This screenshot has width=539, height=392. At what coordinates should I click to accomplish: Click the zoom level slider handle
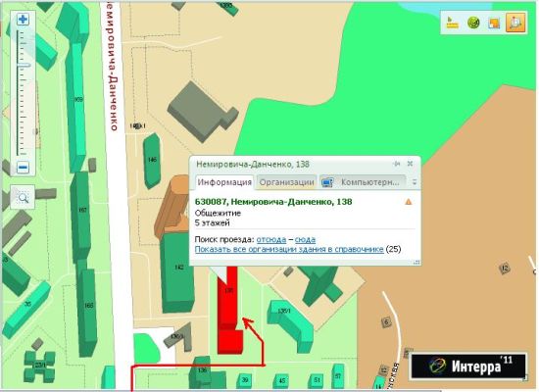tap(24, 66)
